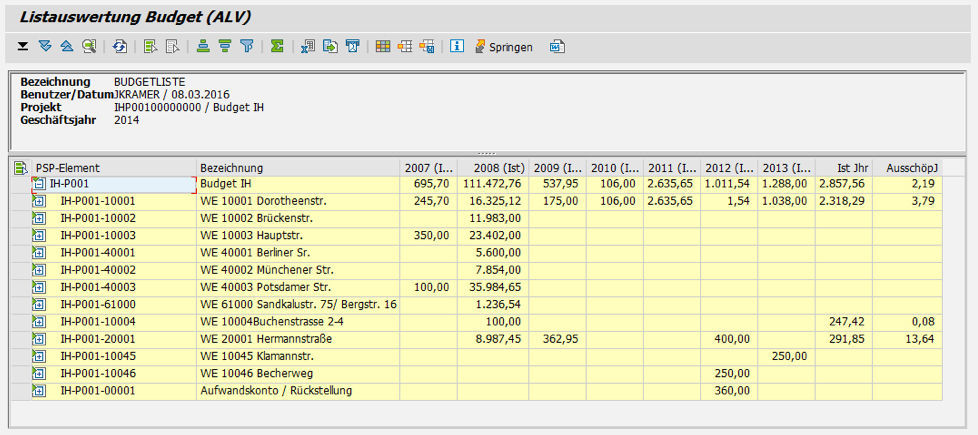The width and height of the screenshot is (978, 435).
Task: Click the Refresh icon in the toolbar
Action: [120, 46]
